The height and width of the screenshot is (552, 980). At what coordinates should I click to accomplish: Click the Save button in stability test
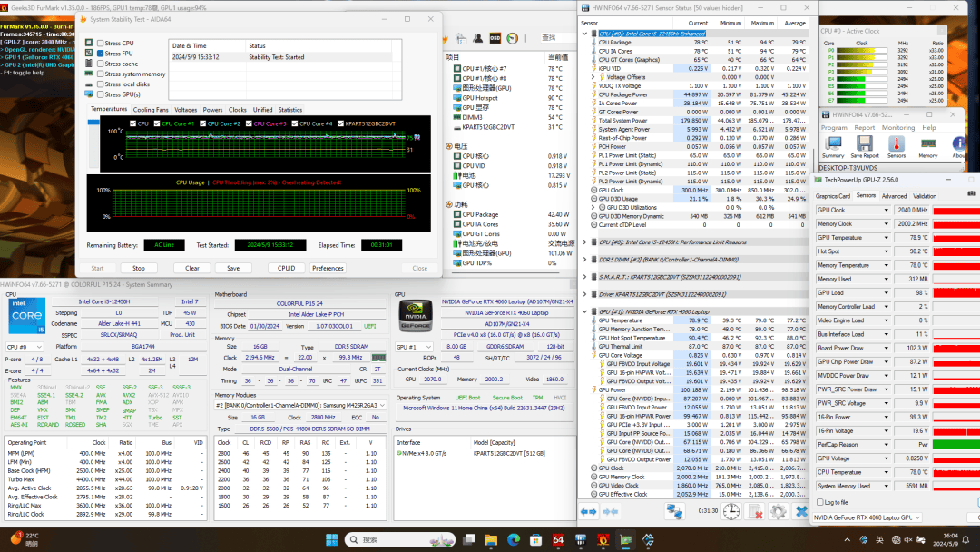(x=233, y=268)
